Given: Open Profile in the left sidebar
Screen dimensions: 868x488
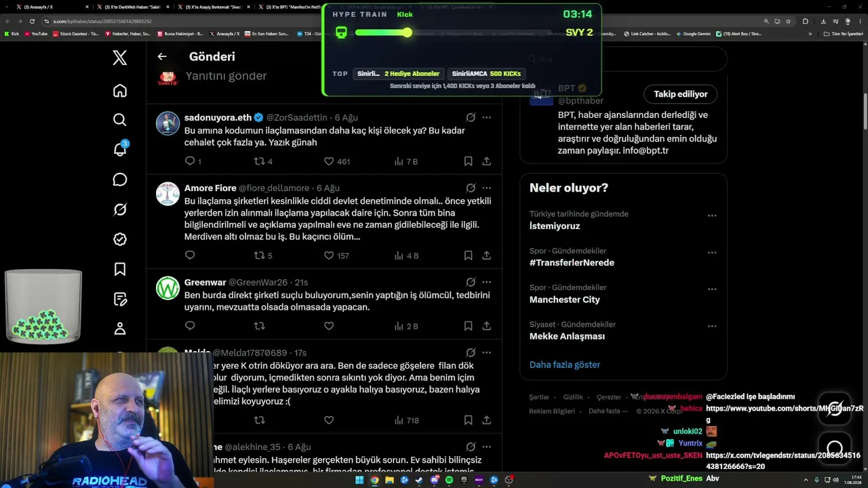Looking at the screenshot, I should (120, 329).
